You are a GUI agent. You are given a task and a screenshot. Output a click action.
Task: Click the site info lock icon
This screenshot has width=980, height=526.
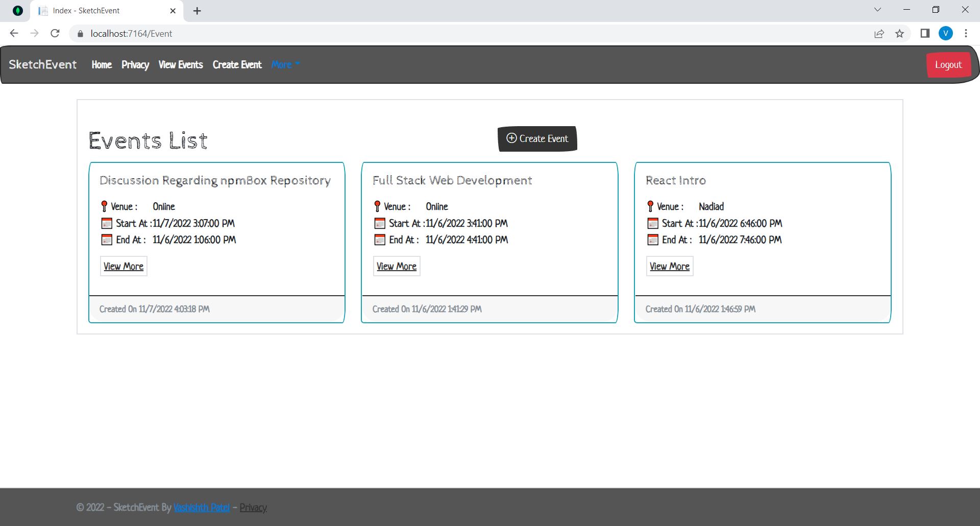[80, 34]
